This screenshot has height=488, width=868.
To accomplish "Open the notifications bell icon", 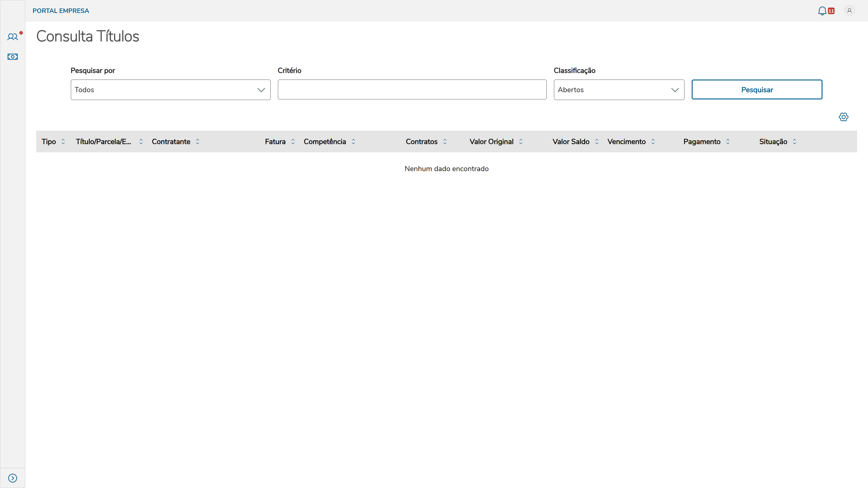I will 822,11.
